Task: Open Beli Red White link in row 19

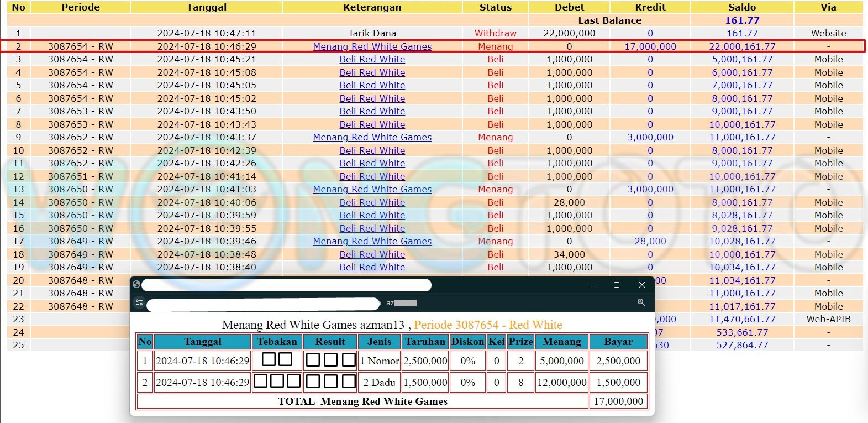Action: click(372, 267)
